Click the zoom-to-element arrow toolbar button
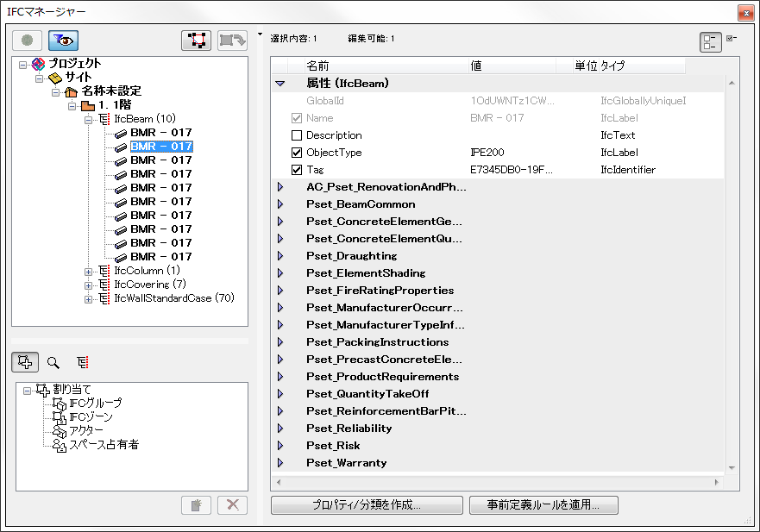 click(x=232, y=41)
